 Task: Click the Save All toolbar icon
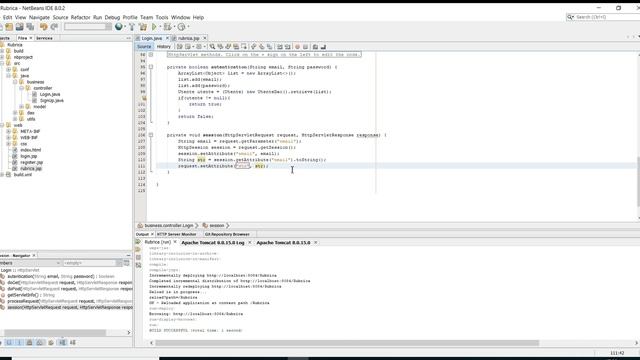30,27
